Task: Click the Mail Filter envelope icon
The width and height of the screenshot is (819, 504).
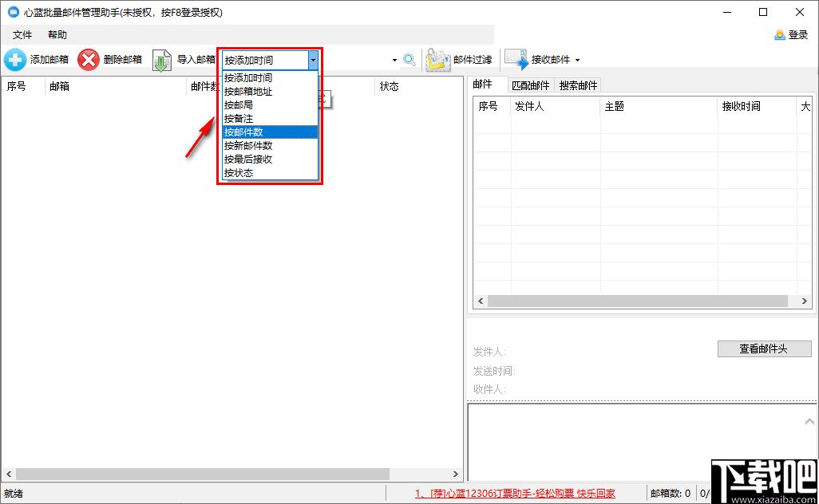Action: tap(437, 60)
